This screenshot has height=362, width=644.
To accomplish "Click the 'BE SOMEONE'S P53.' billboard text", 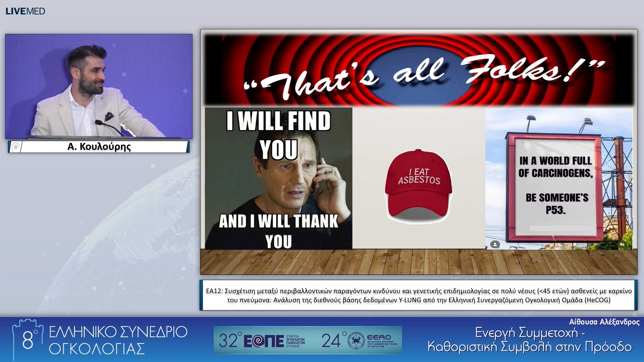I will (557, 204).
